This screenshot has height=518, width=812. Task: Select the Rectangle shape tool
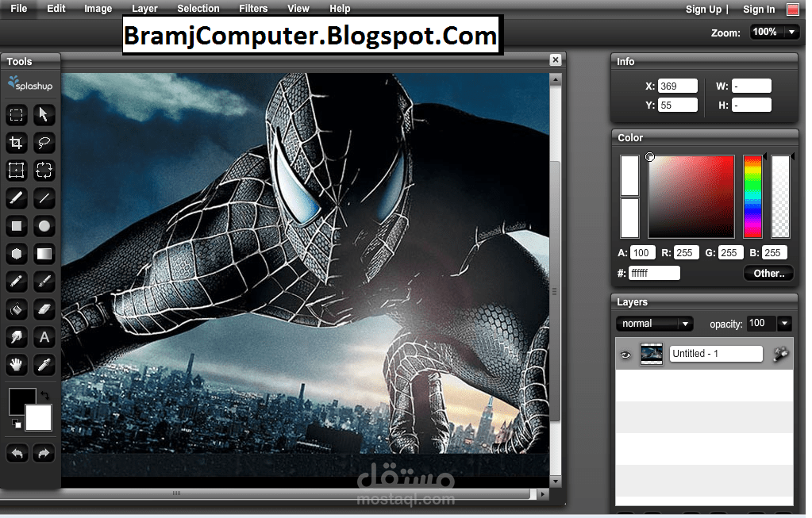(16, 225)
